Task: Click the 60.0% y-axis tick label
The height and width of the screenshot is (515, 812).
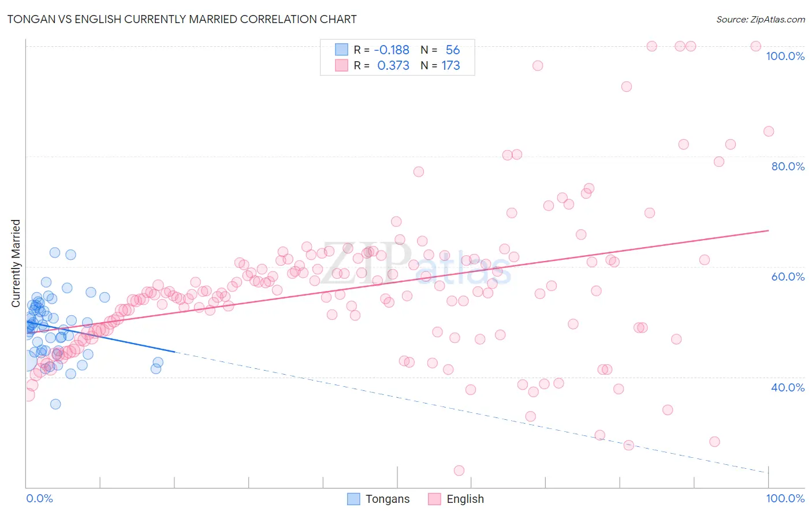Action: (788, 277)
